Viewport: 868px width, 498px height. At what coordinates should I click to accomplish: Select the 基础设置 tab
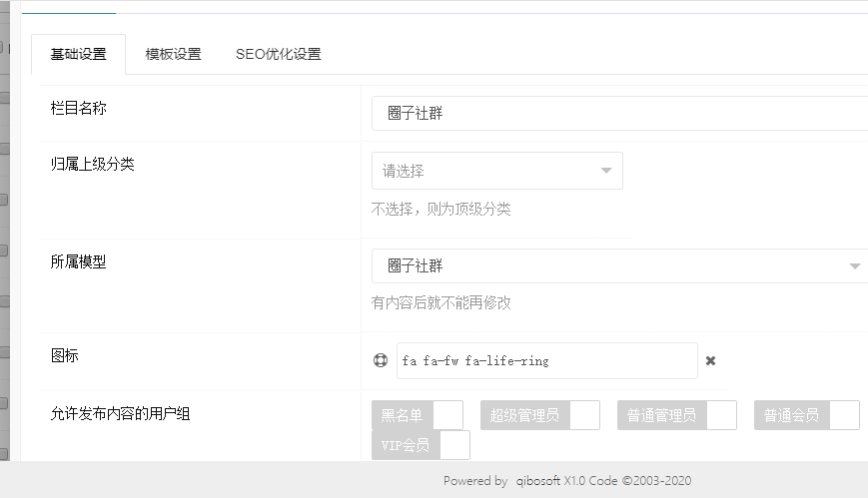click(78, 54)
